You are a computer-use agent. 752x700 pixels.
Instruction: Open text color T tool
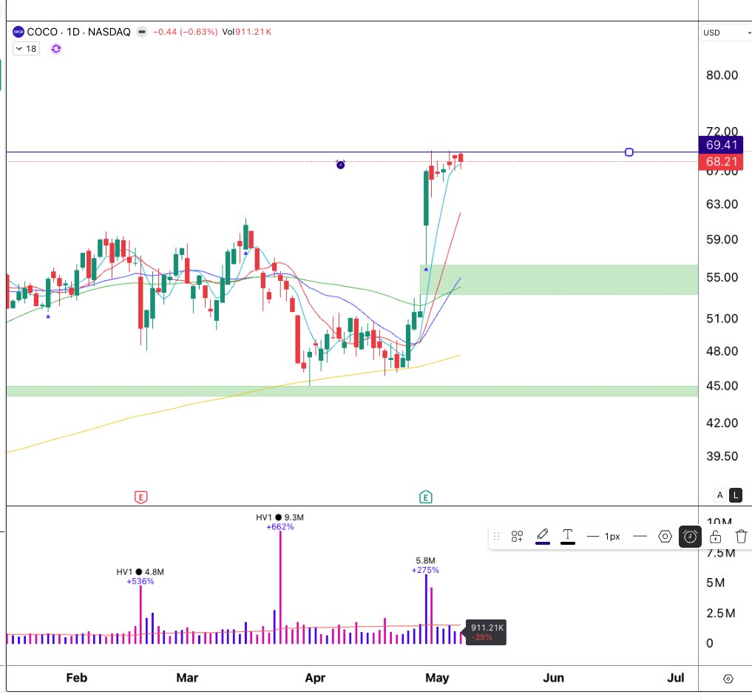567,536
